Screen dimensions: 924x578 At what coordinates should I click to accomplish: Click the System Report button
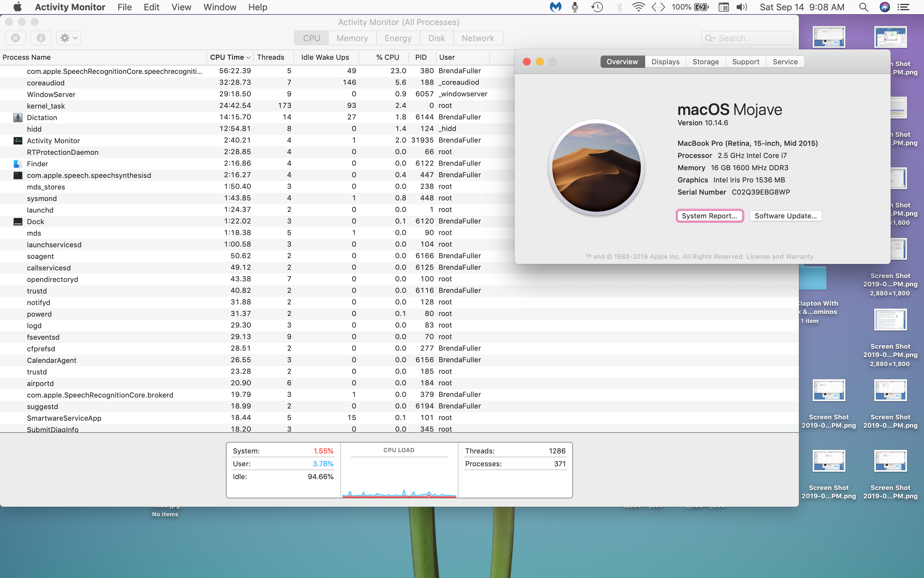[709, 215]
